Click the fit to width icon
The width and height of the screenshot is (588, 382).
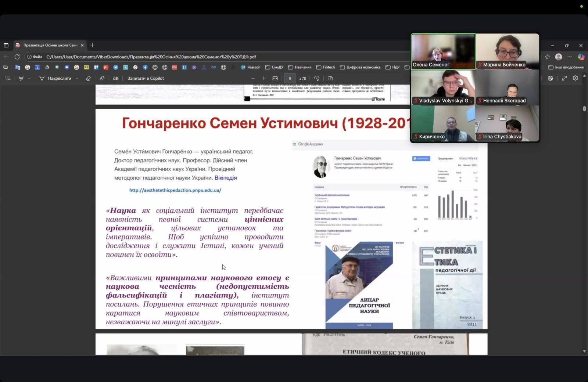275,78
